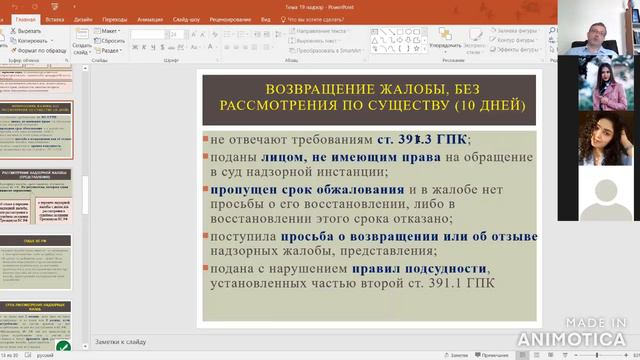Click the Undo arrow in the title bar
This screenshot has width=640, height=360.
16,7
